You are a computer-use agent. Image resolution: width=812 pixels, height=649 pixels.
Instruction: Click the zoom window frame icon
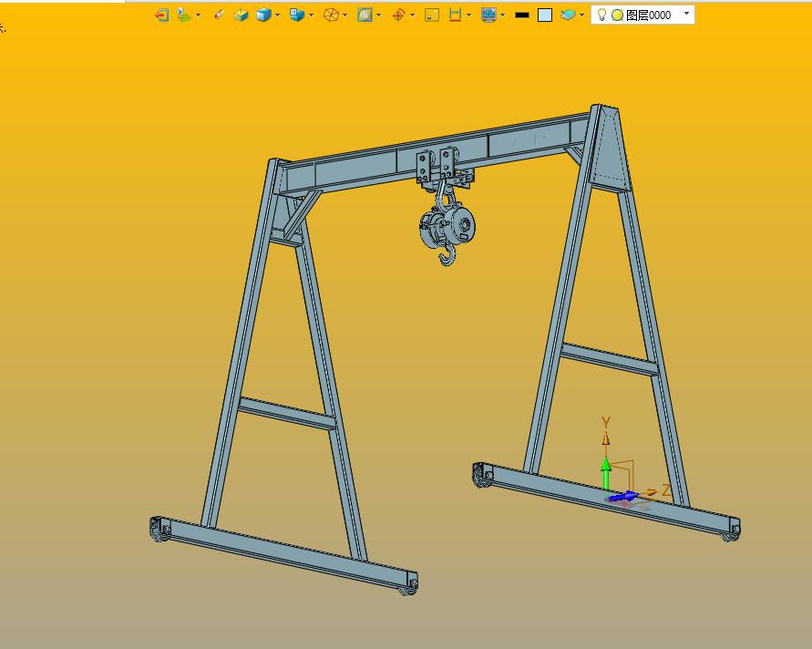click(x=432, y=15)
